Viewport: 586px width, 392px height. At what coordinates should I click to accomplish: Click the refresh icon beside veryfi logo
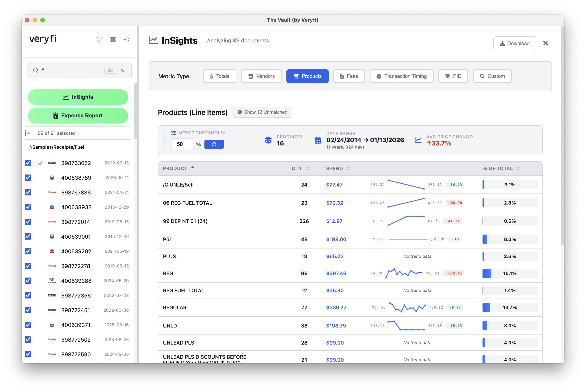(99, 39)
